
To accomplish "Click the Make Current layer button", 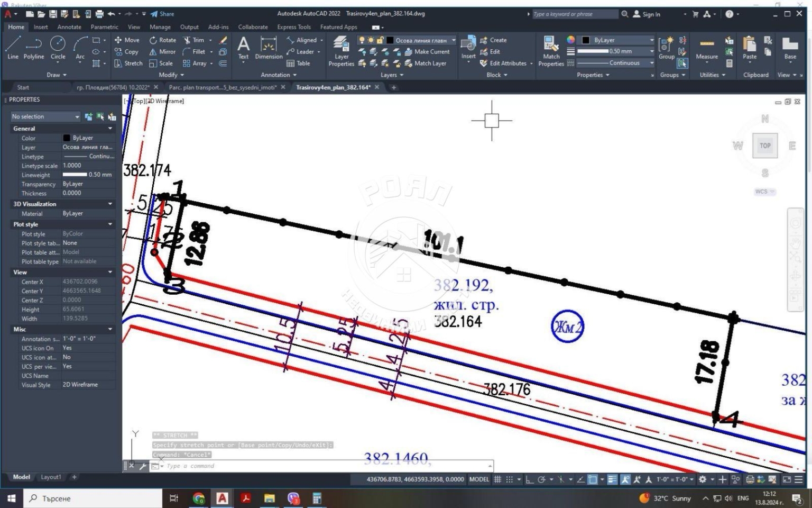I will 427,52.
